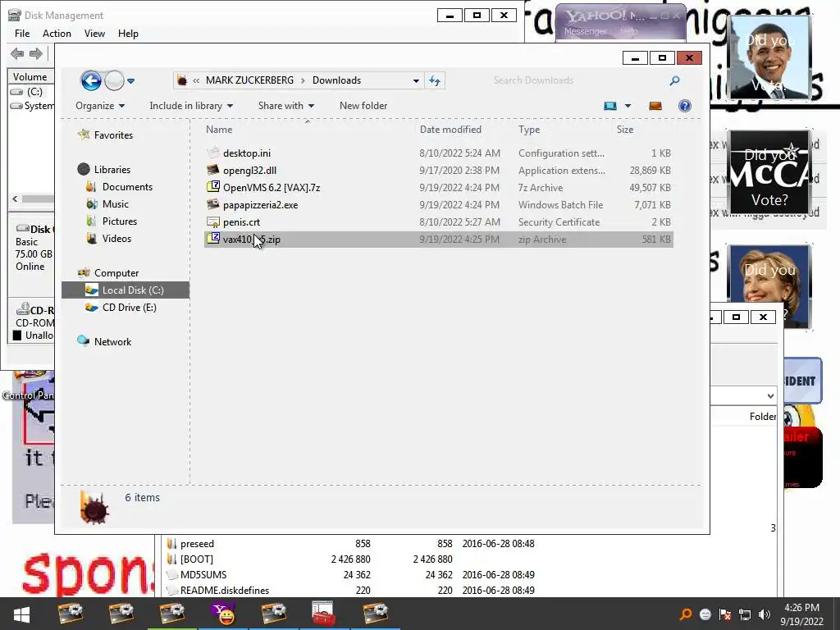Sort by Size column header

pyautogui.click(x=624, y=130)
